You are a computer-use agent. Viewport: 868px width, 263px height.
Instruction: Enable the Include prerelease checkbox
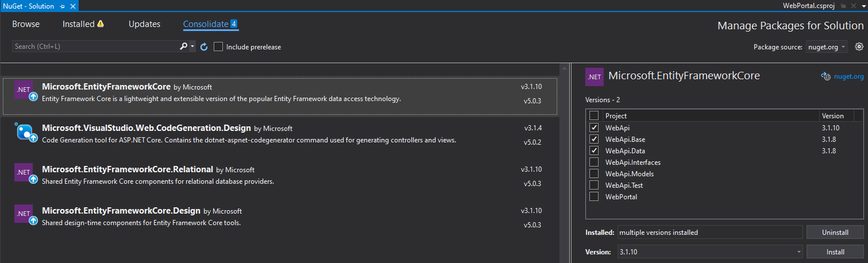click(x=218, y=47)
